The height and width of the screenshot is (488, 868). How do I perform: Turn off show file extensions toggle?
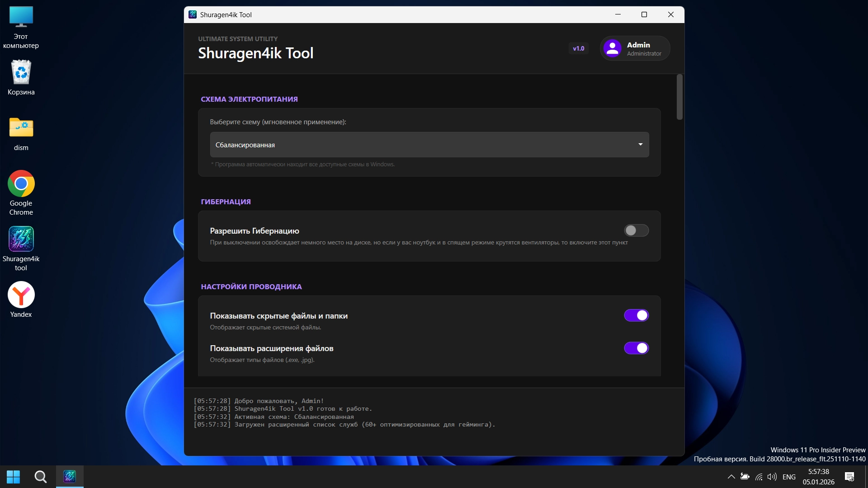[x=636, y=348]
